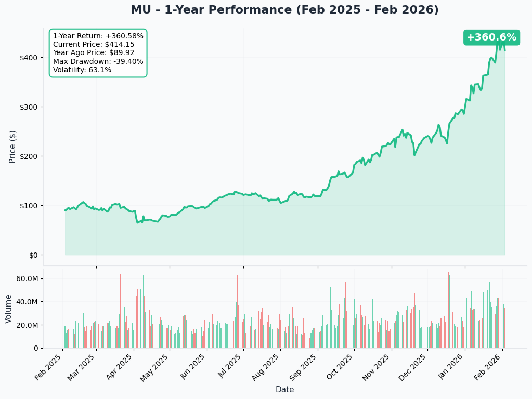Select the Volume axis title

(8, 309)
